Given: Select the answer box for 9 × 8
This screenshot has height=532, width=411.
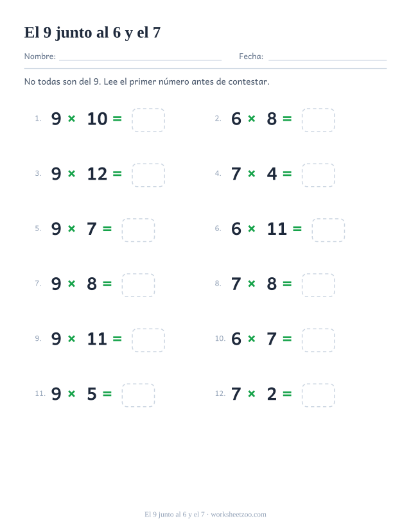Looking at the screenshot, I should (138, 285).
